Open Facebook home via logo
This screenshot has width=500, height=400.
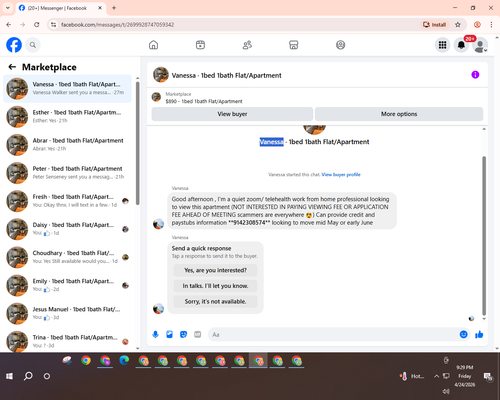[x=14, y=45]
